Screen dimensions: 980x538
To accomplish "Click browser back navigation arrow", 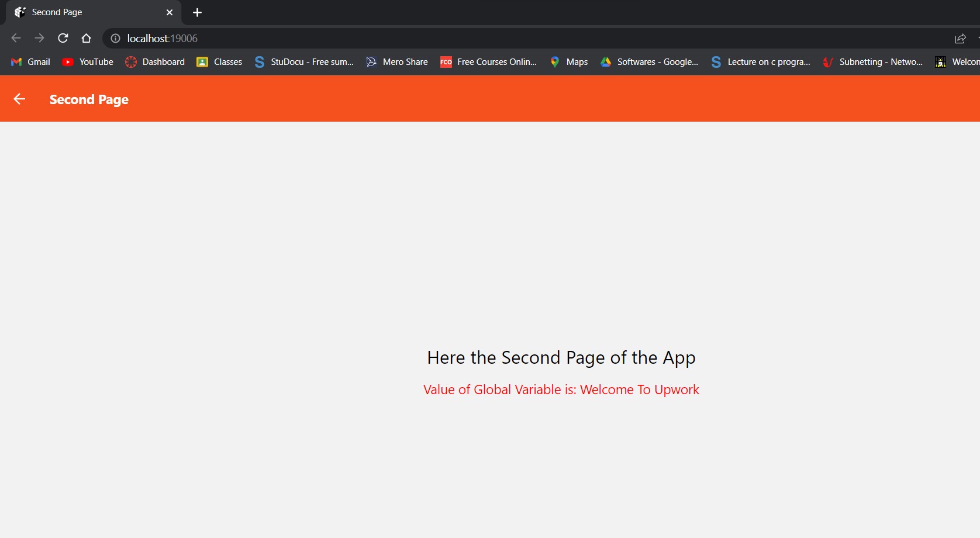I will click(x=16, y=38).
